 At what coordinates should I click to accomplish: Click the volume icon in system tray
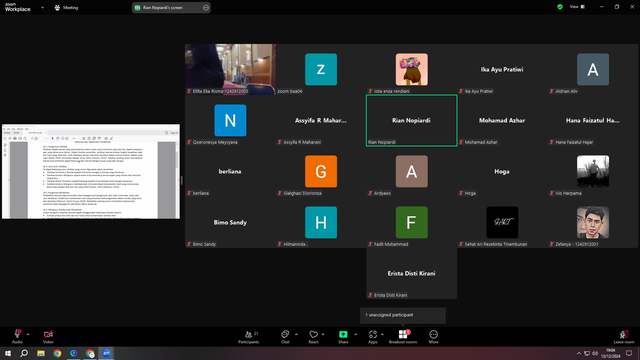click(595, 353)
